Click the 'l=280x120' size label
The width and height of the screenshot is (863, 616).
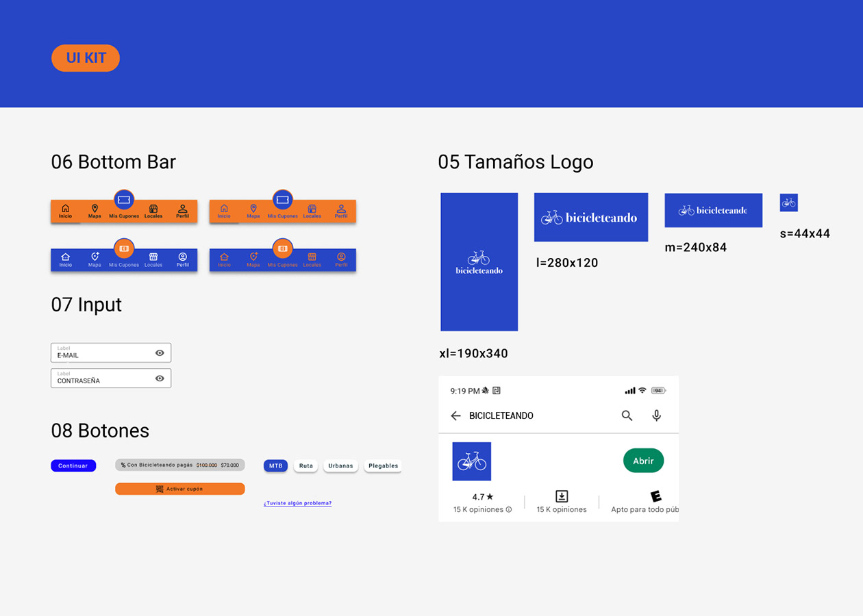[x=567, y=263]
